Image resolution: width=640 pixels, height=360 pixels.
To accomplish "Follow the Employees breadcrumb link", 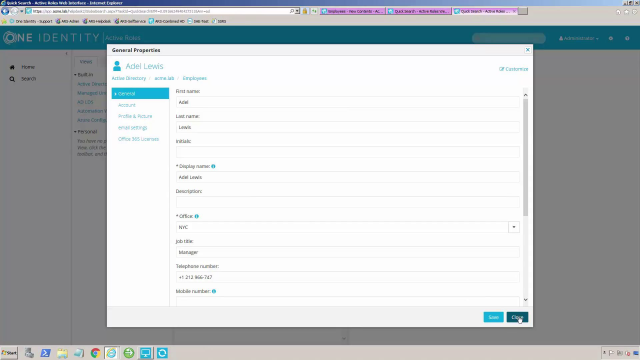I will click(195, 78).
